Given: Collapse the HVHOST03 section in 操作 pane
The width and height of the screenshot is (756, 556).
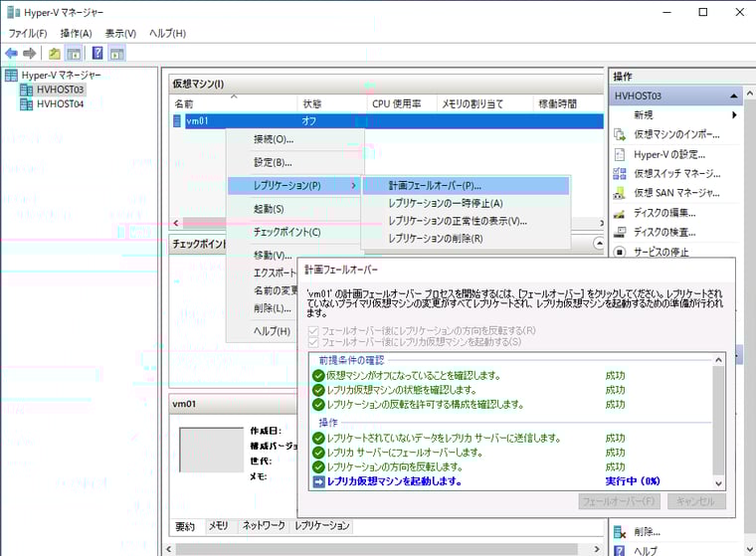Looking at the screenshot, I should [x=733, y=95].
